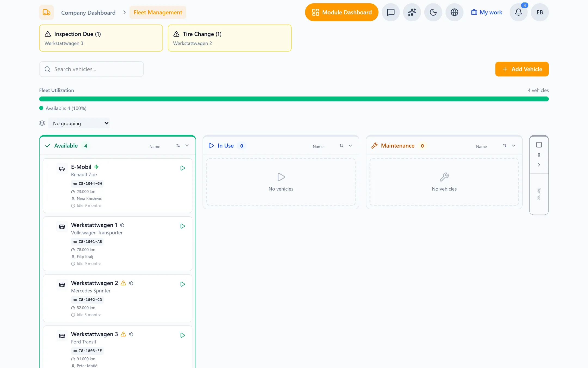Toggle dark mode moon icon
Viewport: 588px width, 368px height.
tap(433, 12)
